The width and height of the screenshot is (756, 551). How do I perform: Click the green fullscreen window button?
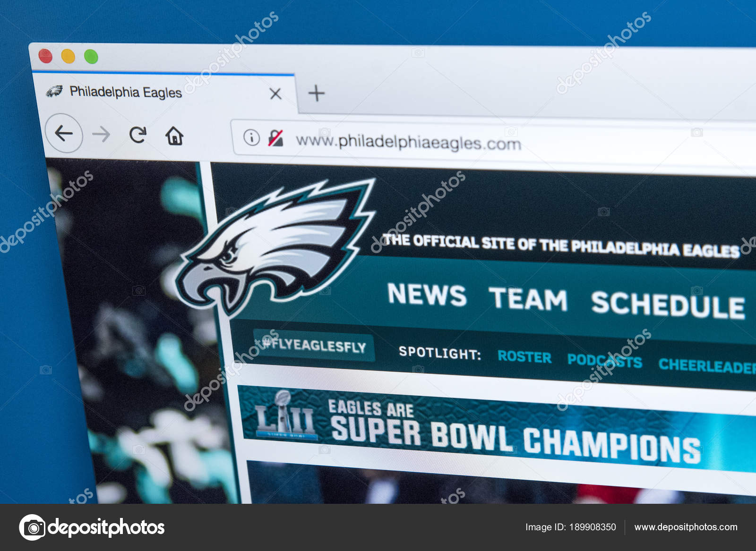pyautogui.click(x=91, y=57)
